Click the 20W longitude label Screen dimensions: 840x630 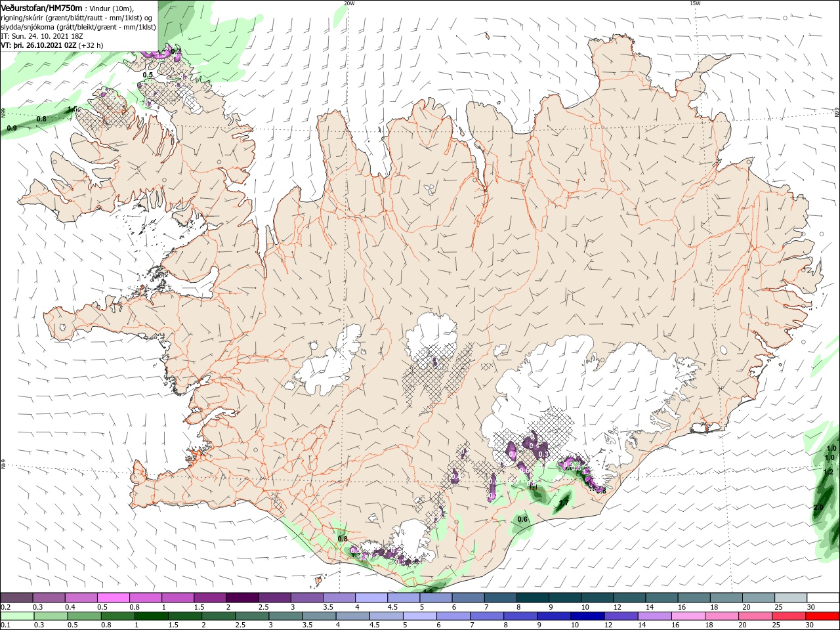click(349, 3)
